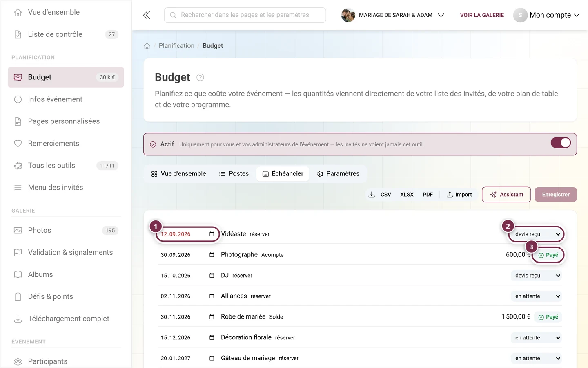The height and width of the screenshot is (368, 588).
Task: Open Gâteau de mariage status dropdown
Action: pyautogui.click(x=537, y=358)
